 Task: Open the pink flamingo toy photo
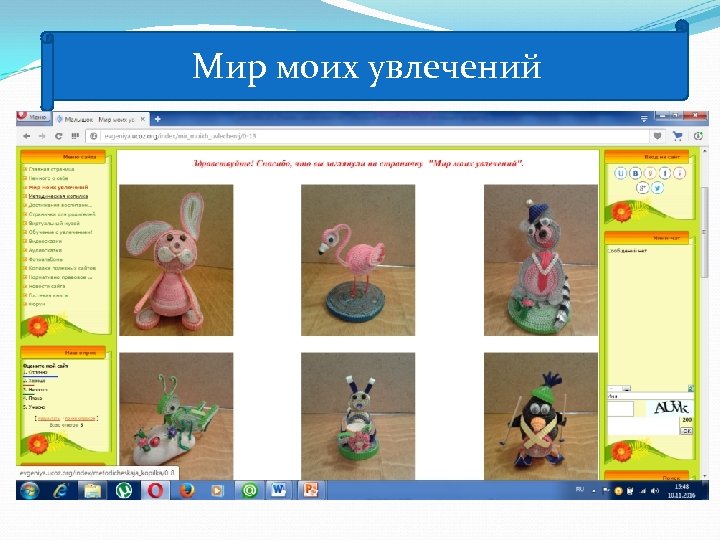click(x=358, y=260)
